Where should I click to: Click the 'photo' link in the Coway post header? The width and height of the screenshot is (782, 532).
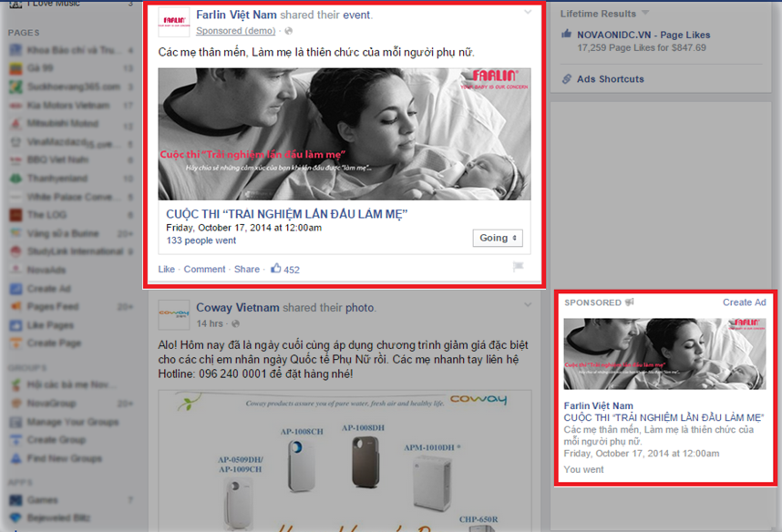[x=360, y=308]
